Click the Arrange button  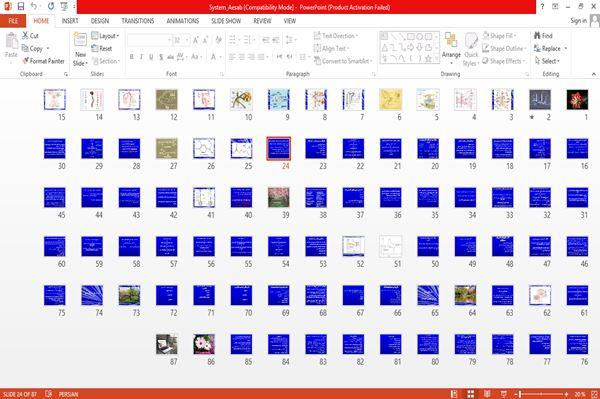451,48
